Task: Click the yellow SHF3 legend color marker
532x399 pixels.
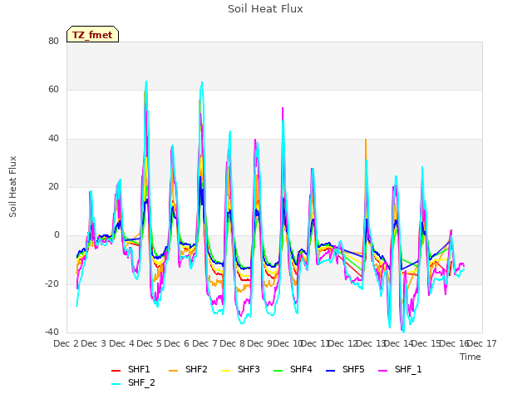Action: (x=225, y=371)
